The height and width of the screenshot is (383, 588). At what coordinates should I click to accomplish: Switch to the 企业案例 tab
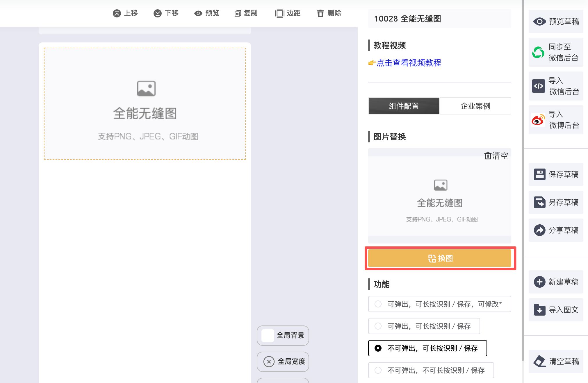[475, 106]
